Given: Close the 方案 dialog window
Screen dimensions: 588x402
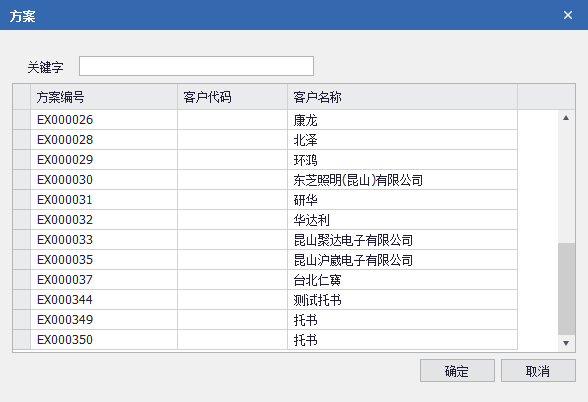Looking at the screenshot, I should click(x=568, y=15).
